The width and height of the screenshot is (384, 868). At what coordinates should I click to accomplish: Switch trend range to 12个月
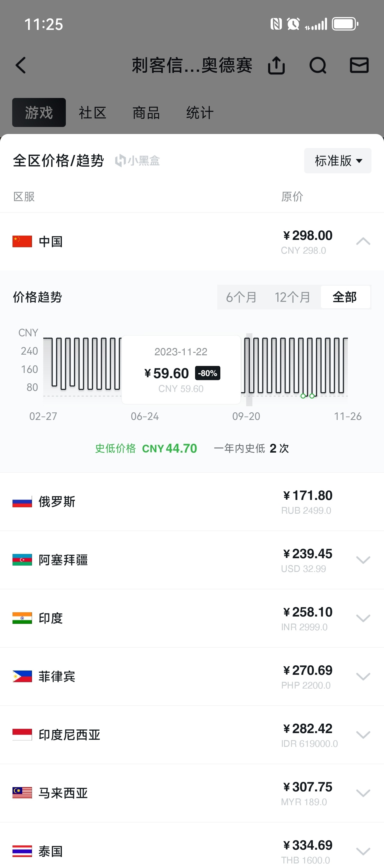(292, 297)
